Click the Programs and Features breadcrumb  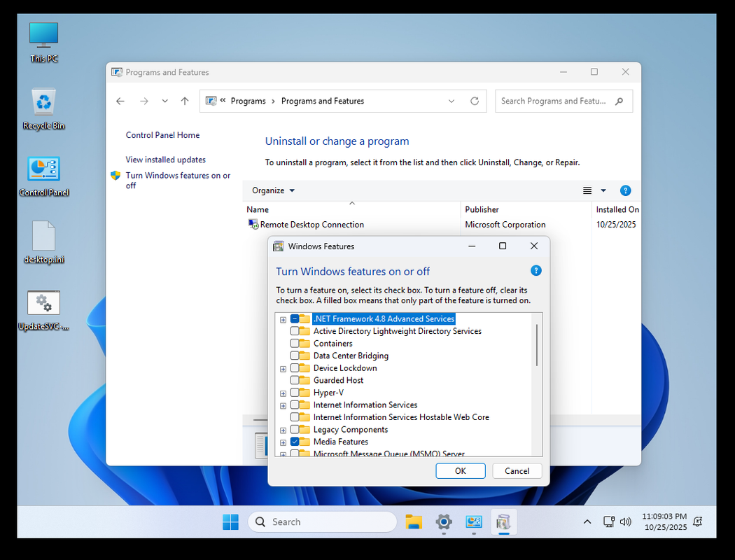pos(323,101)
